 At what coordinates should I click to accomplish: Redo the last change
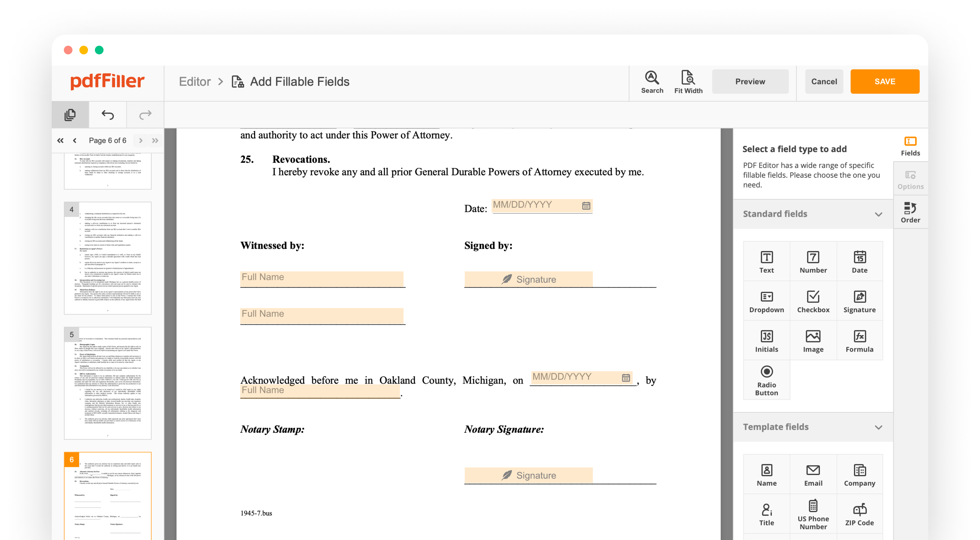pos(145,114)
